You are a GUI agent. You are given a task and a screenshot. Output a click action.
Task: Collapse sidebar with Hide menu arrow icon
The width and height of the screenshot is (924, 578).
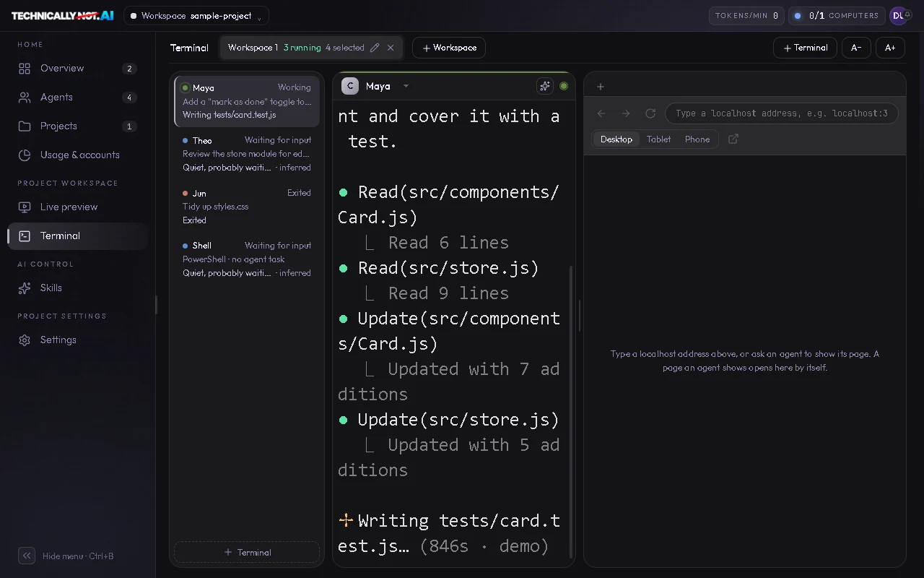tap(27, 556)
